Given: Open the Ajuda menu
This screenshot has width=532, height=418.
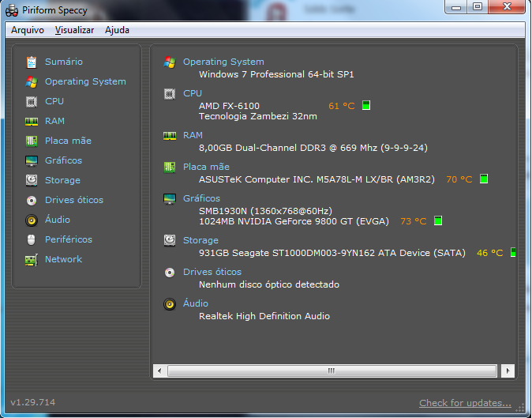Looking at the screenshot, I should click(117, 30).
